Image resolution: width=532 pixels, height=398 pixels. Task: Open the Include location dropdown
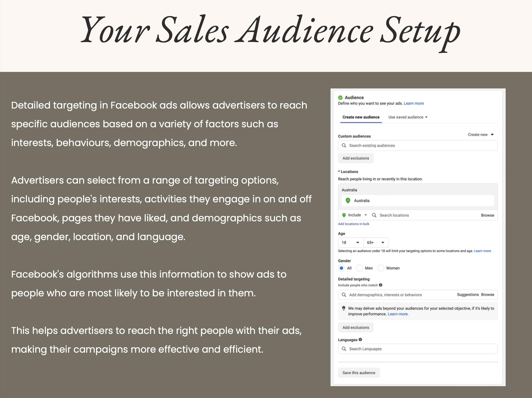[355, 215]
